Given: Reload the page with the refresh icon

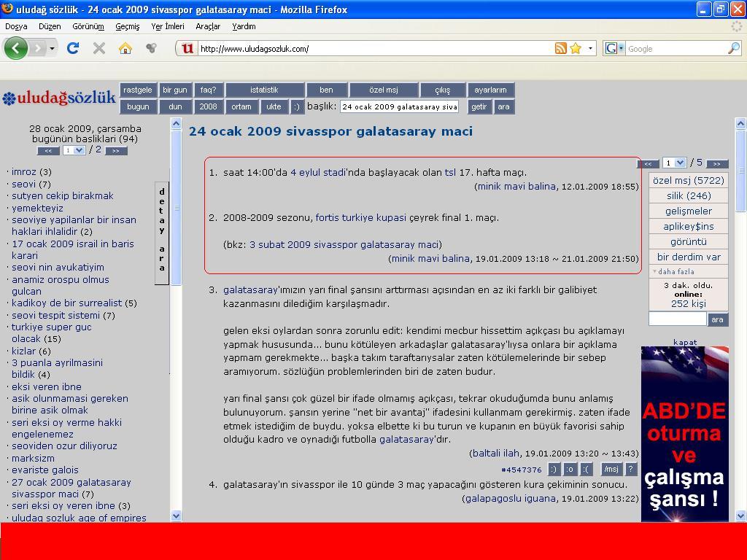Looking at the screenshot, I should point(73,48).
